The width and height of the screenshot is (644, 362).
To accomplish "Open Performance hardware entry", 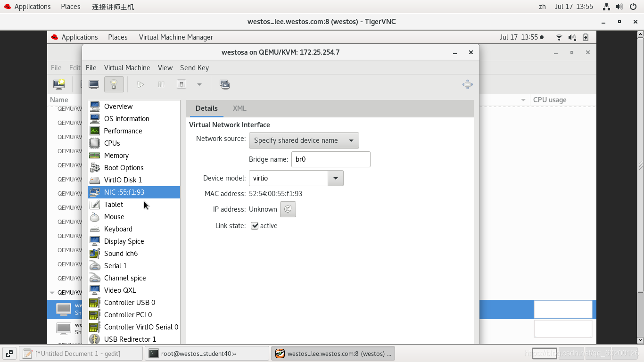I will (x=134, y=131).
